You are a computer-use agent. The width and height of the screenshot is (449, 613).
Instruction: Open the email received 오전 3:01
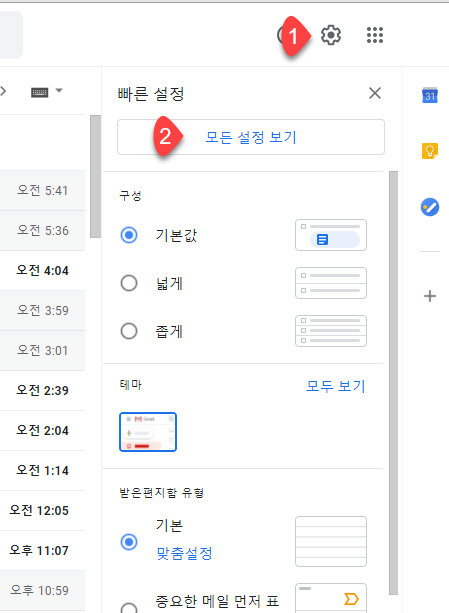42,351
